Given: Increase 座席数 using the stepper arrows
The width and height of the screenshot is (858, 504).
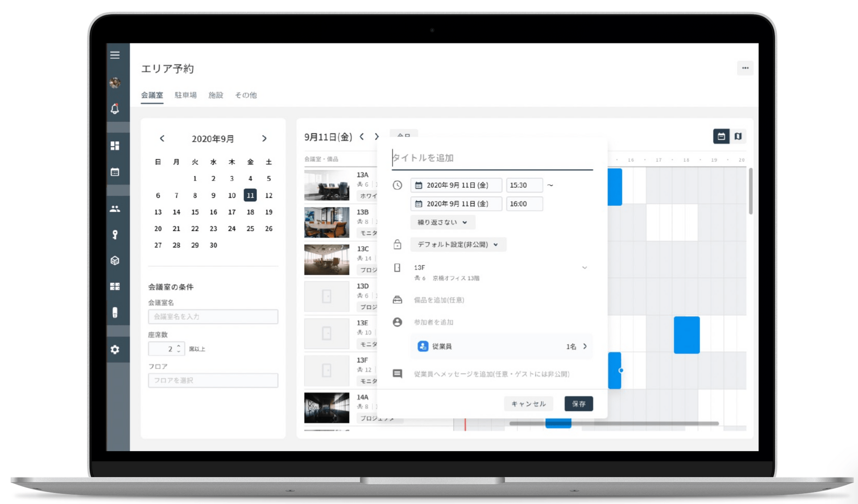Looking at the screenshot, I should point(178,346).
